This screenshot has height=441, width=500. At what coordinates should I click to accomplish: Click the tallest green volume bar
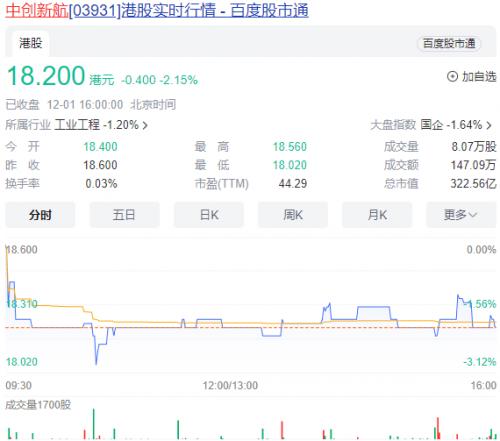[x=94, y=423]
